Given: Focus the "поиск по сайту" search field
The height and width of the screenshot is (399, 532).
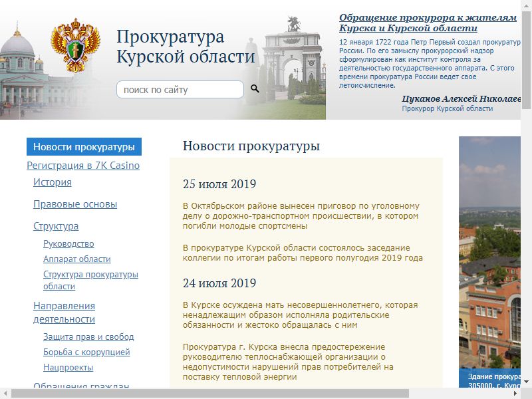Looking at the screenshot, I should click(x=180, y=90).
